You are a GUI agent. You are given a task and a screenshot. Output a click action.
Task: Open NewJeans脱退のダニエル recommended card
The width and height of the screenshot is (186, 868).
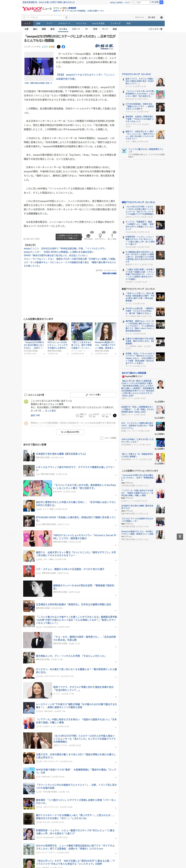tap(106, 339)
